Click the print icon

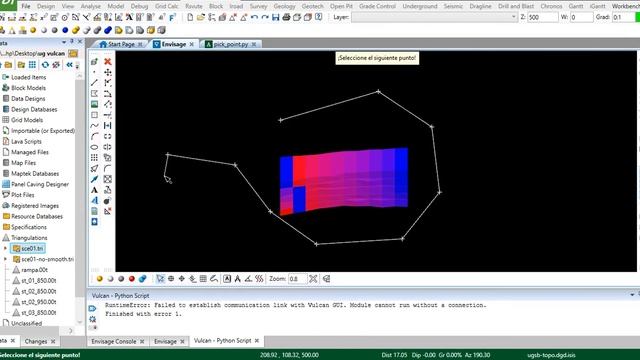[x=286, y=17]
